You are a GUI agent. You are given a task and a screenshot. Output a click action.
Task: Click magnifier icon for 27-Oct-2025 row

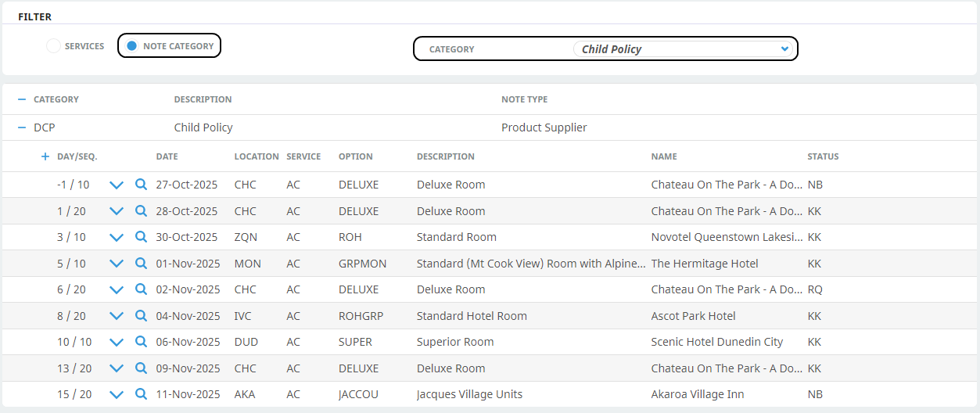pos(141,185)
